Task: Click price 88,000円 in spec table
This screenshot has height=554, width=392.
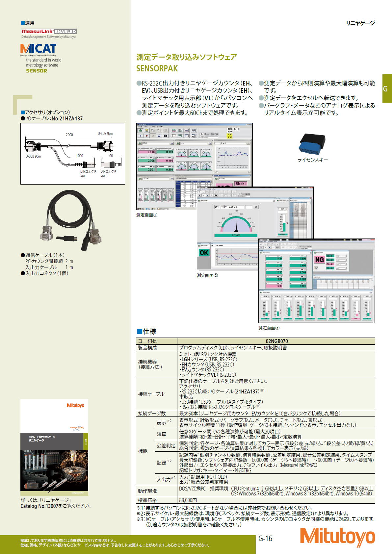Action: (x=188, y=500)
